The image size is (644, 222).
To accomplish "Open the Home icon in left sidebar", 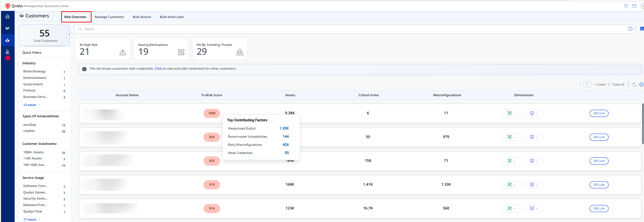I will (x=7, y=16).
